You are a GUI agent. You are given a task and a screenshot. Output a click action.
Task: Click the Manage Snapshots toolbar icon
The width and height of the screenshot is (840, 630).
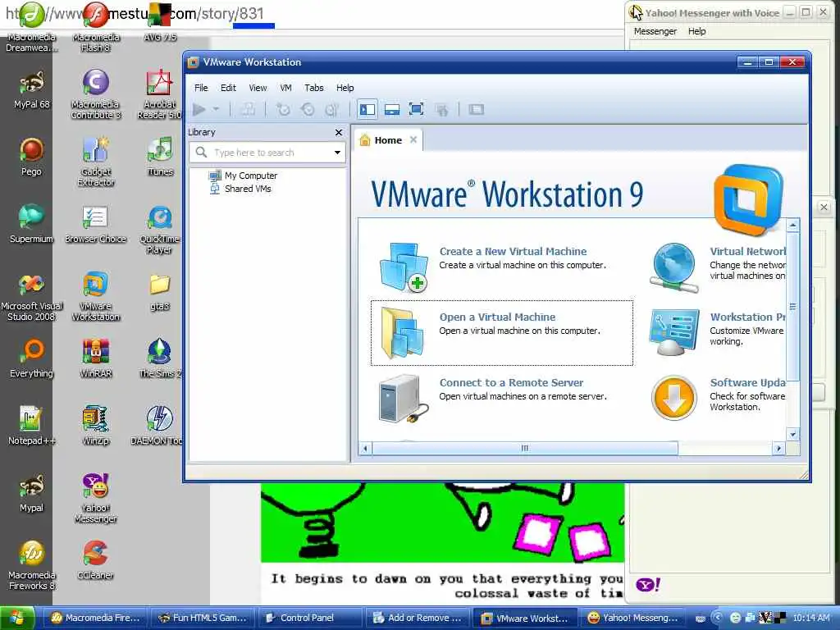click(x=331, y=110)
